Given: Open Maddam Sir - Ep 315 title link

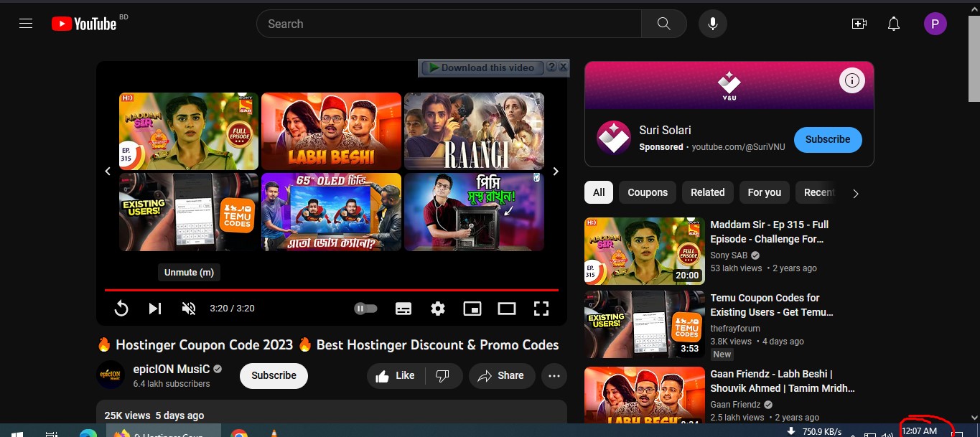Looking at the screenshot, I should (x=770, y=232).
